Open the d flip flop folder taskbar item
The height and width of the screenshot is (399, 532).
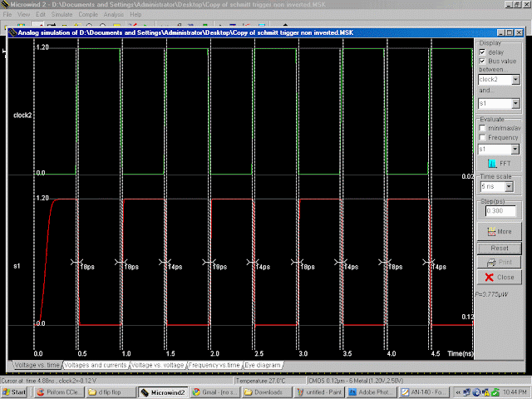111,392
